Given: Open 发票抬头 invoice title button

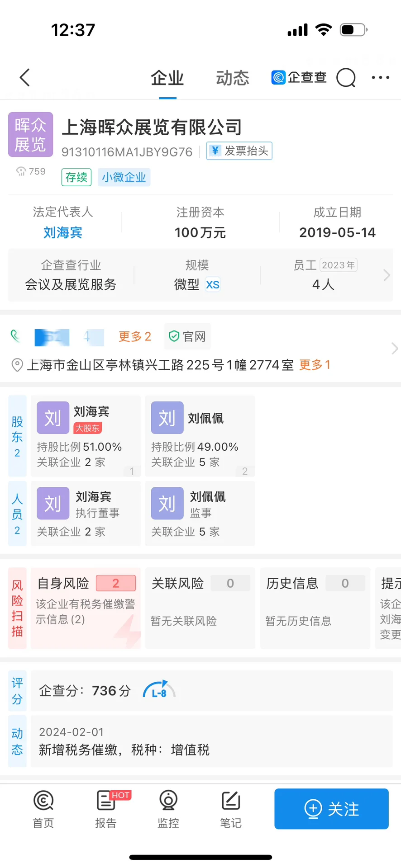Looking at the screenshot, I should coord(239,151).
